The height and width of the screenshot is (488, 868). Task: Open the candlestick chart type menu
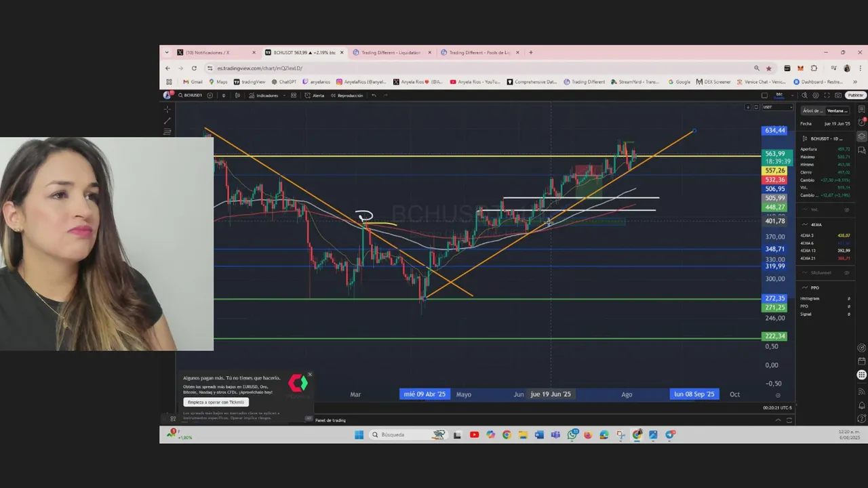pyautogui.click(x=237, y=96)
